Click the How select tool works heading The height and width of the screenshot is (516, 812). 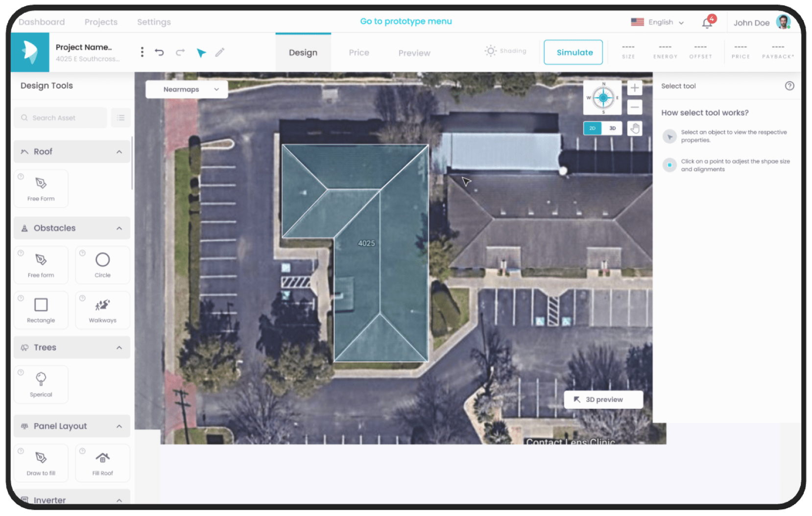tap(705, 113)
